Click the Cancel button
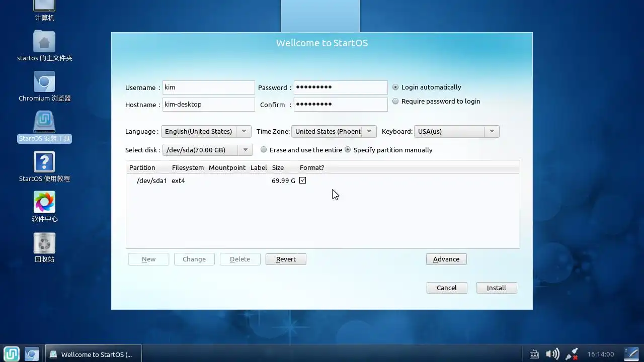Image resolution: width=644 pixels, height=362 pixels. point(447,288)
